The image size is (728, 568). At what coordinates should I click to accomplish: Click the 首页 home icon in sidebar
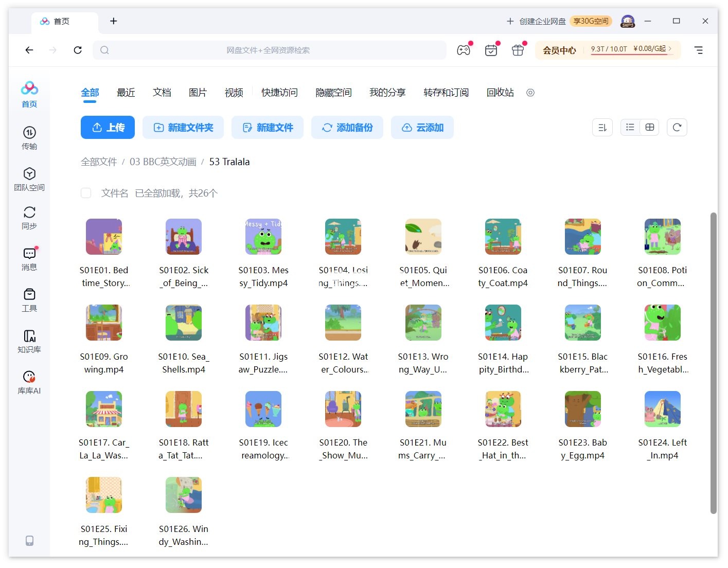[x=29, y=94]
